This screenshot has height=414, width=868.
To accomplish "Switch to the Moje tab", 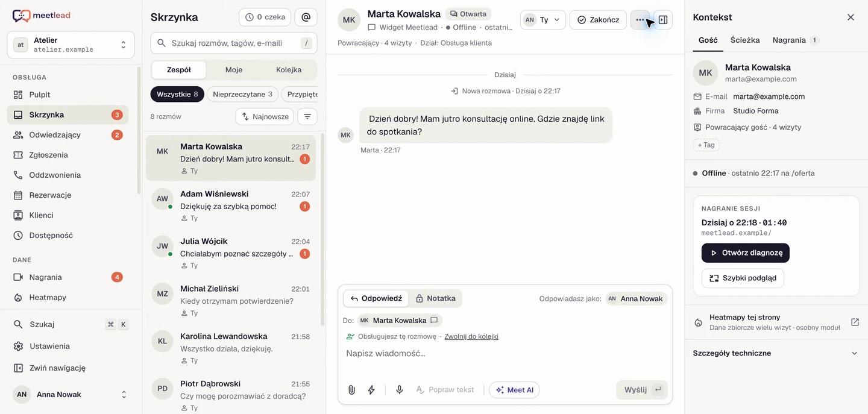I will (x=234, y=70).
